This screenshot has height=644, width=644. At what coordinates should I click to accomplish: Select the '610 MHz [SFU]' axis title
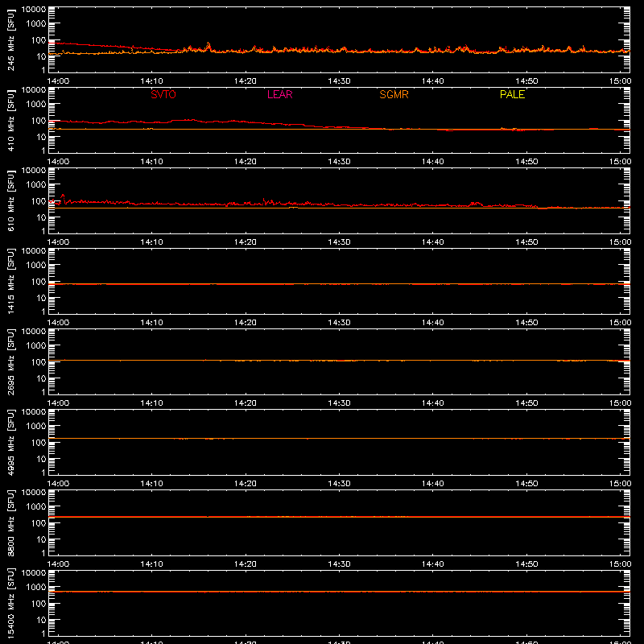10,200
